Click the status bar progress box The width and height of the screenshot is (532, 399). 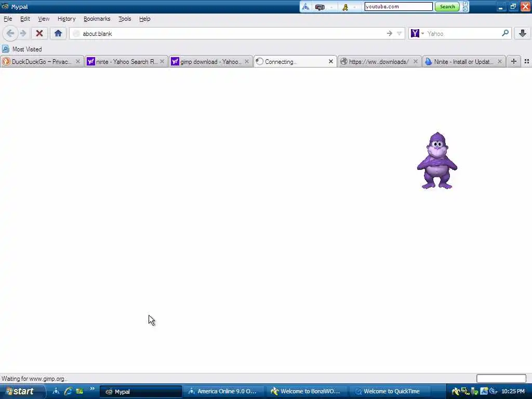501,378
